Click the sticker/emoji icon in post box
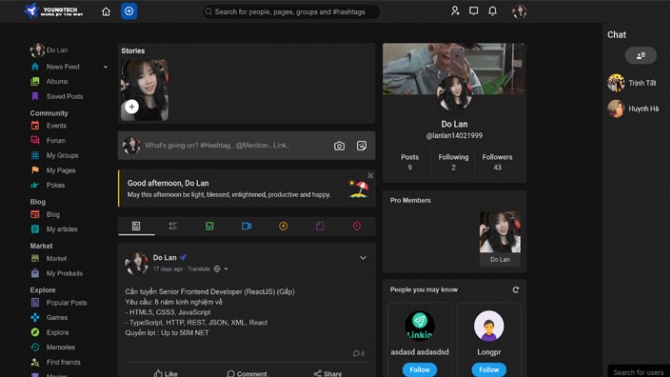This screenshot has height=377, width=670. pyautogui.click(x=361, y=146)
